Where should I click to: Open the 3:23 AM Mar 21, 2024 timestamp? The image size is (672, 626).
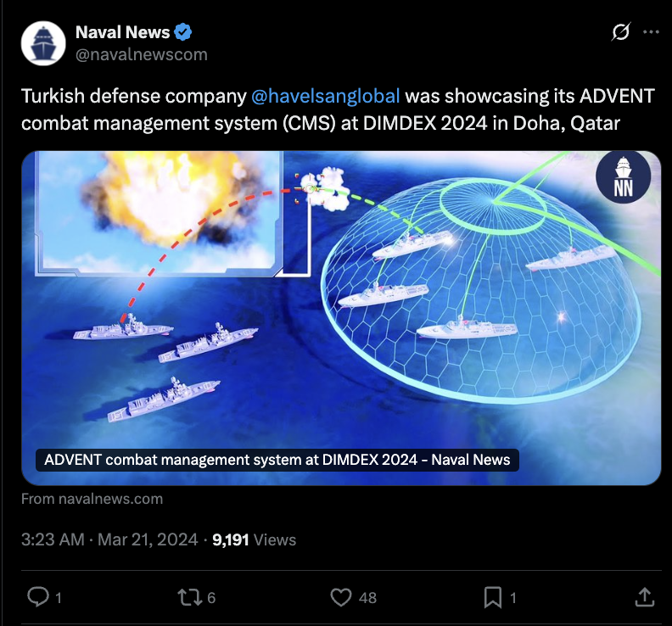pyautogui.click(x=109, y=539)
